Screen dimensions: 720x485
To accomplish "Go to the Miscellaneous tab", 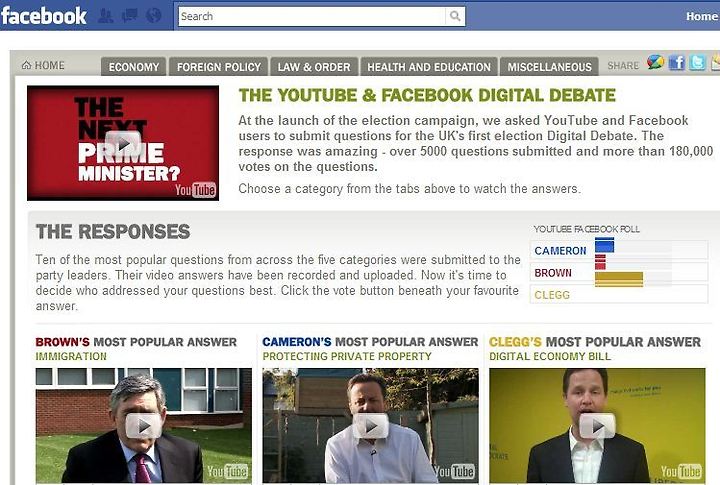I will pyautogui.click(x=549, y=67).
